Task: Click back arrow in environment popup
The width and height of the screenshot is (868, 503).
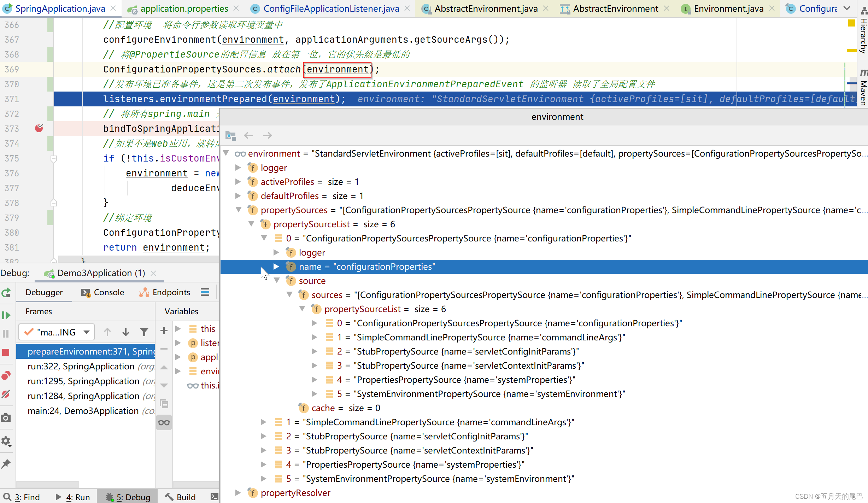Action: click(x=249, y=135)
